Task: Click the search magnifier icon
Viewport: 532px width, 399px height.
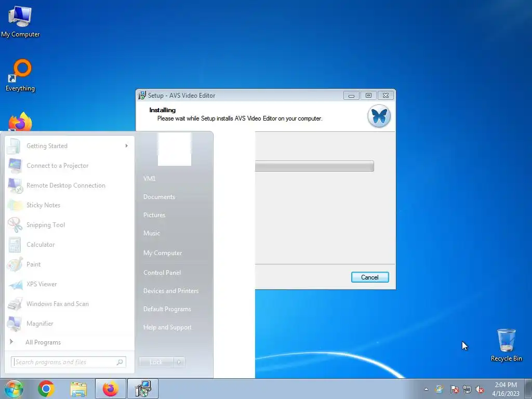Action: 120,362
